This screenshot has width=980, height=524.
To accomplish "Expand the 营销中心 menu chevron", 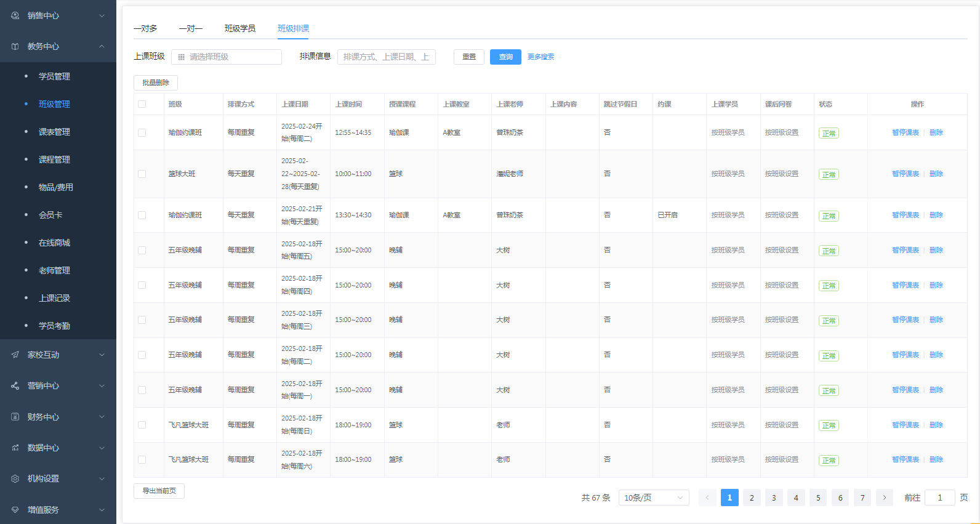I will 102,385.
